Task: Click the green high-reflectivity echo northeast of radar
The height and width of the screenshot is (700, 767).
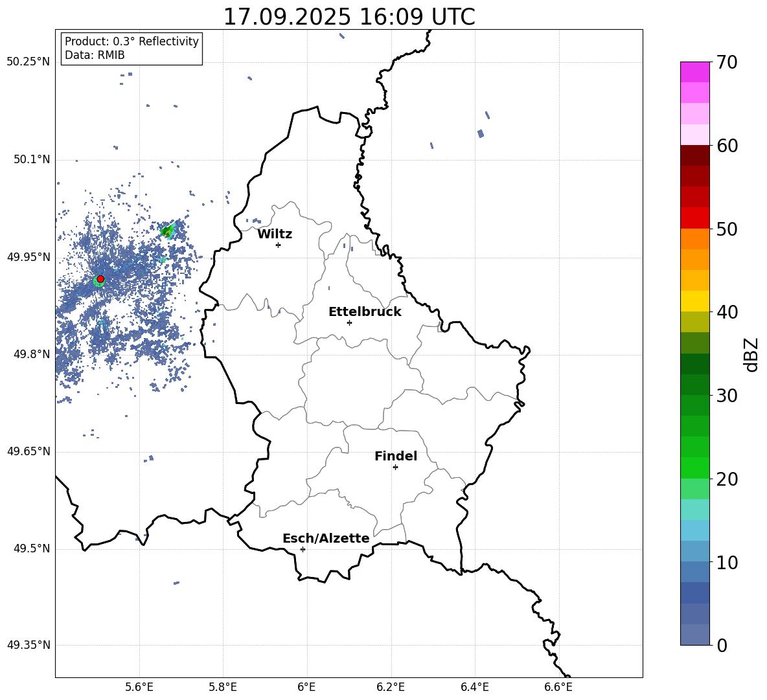Action: (167, 231)
